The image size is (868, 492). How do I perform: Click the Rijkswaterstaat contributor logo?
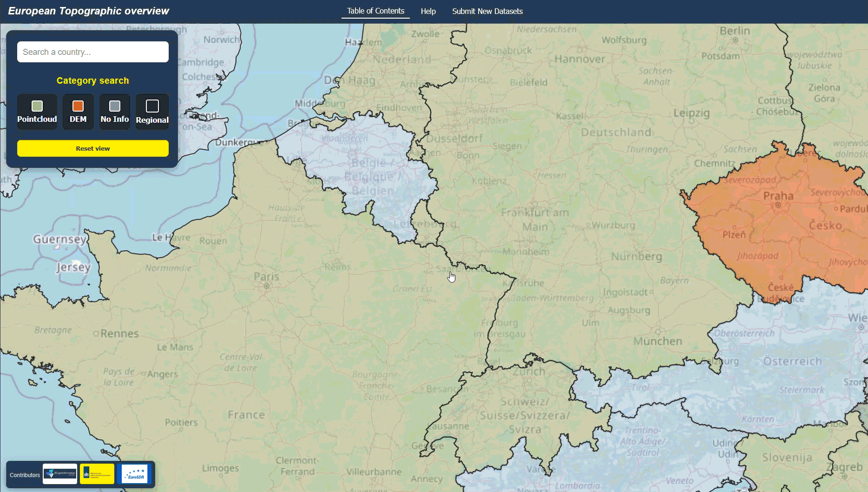97,473
